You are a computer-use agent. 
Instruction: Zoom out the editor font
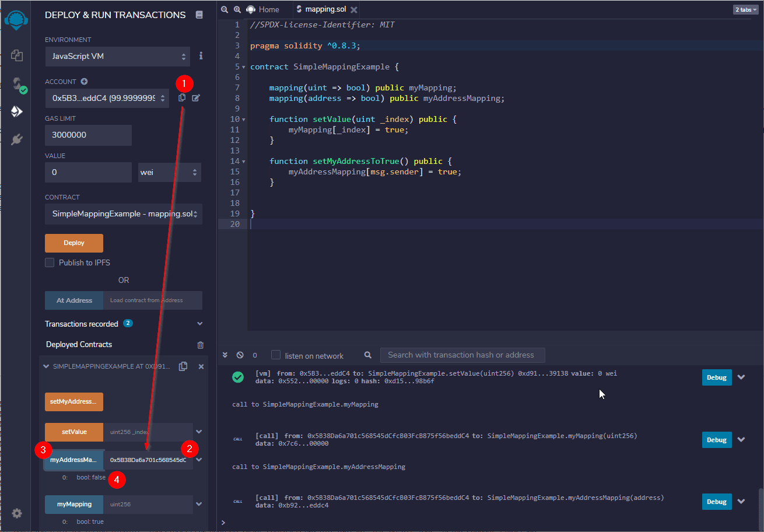pos(225,9)
